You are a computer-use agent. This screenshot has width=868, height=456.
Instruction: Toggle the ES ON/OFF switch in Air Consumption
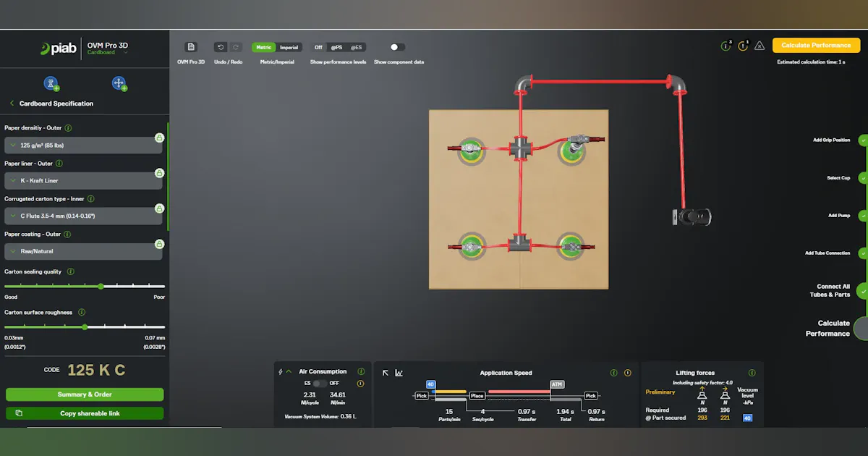319,383
